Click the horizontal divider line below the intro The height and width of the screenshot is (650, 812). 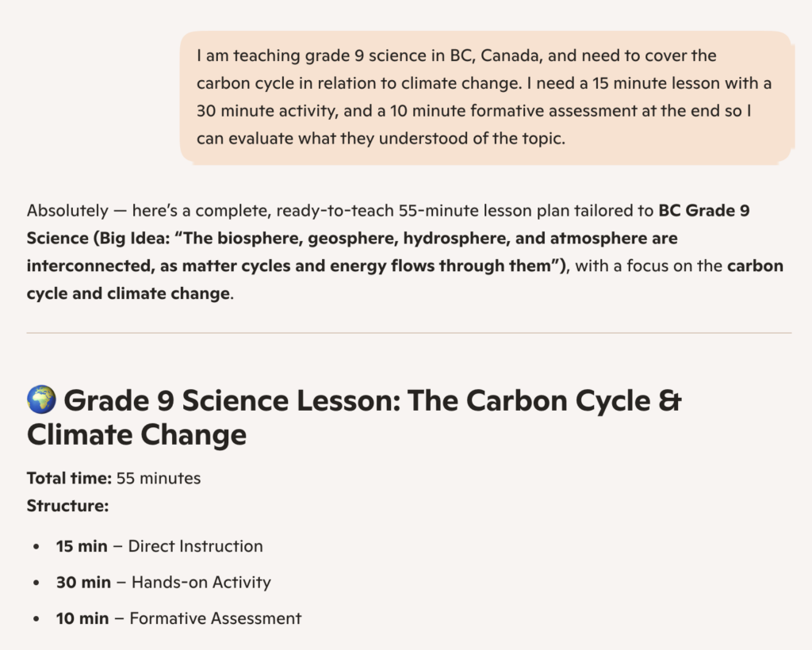click(408, 333)
